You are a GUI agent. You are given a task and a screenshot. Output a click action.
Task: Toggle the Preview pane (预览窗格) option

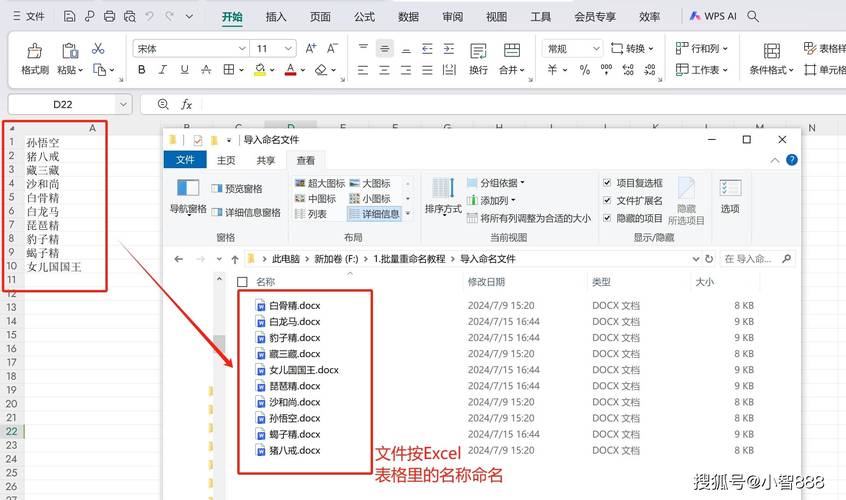click(237, 188)
